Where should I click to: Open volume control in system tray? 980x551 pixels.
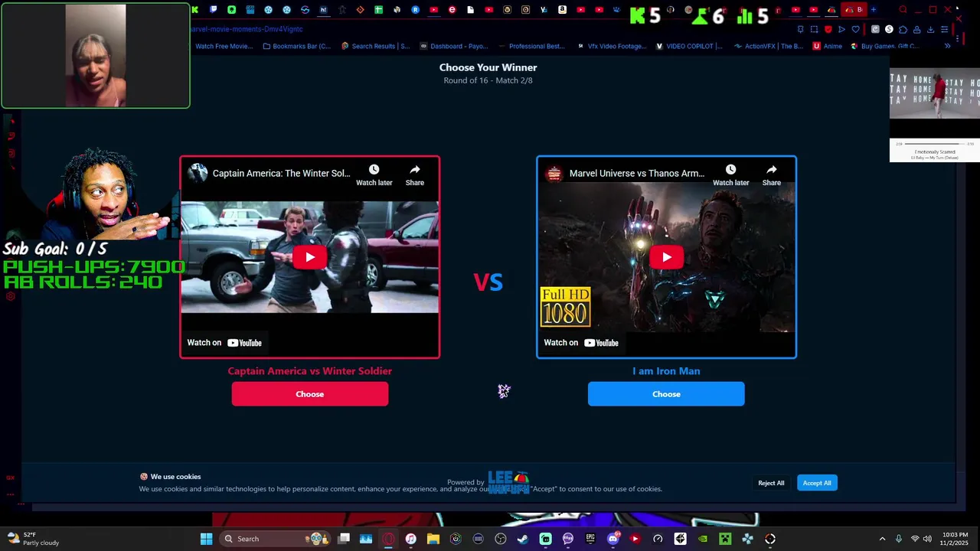point(927,539)
